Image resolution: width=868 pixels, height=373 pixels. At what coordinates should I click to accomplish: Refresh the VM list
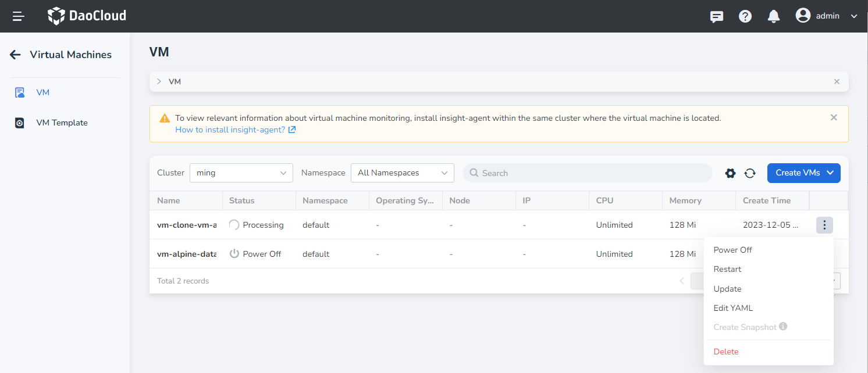tap(750, 173)
